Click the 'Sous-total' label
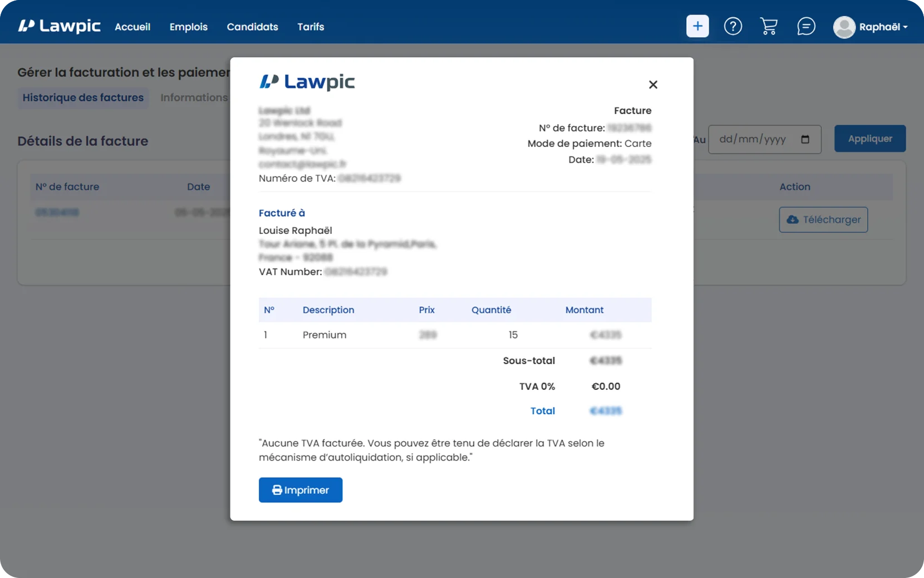Screen dimensions: 924x578 pos(529,361)
